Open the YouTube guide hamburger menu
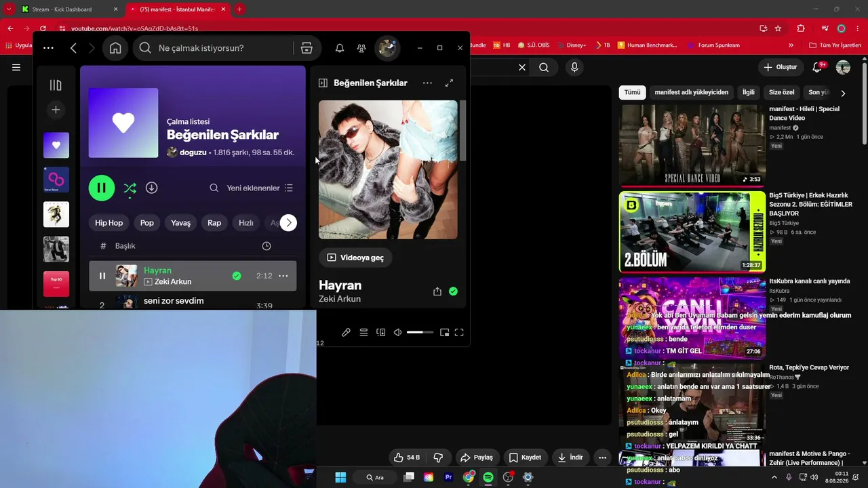The width and height of the screenshot is (868, 488). coord(16,68)
